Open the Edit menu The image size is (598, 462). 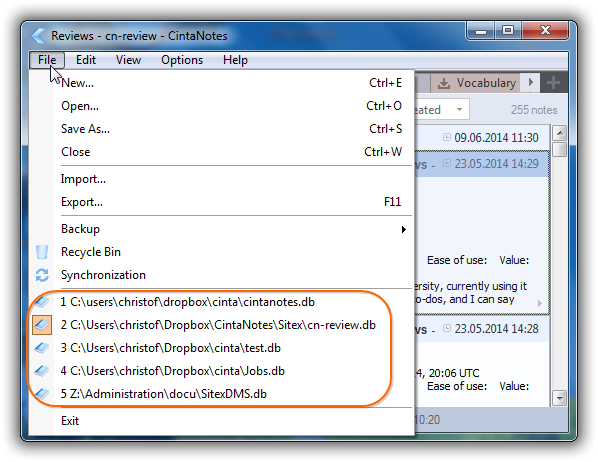coord(86,60)
